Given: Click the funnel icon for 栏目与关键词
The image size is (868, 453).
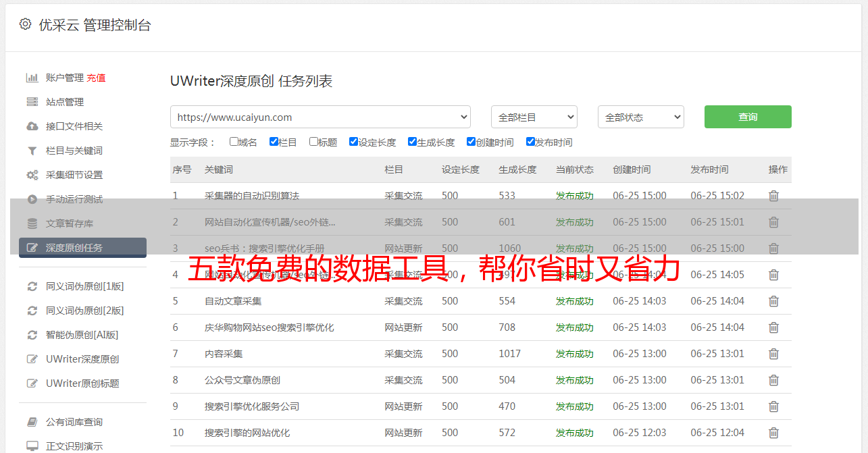Looking at the screenshot, I should 32,151.
